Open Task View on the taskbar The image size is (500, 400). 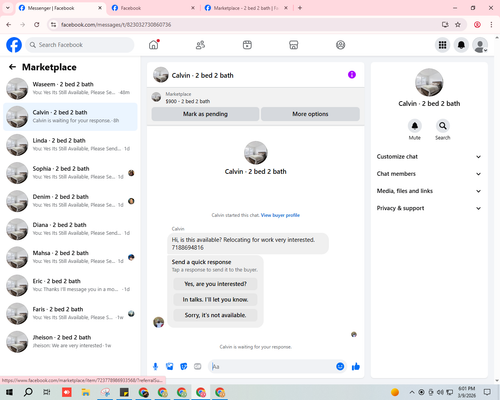point(47,392)
